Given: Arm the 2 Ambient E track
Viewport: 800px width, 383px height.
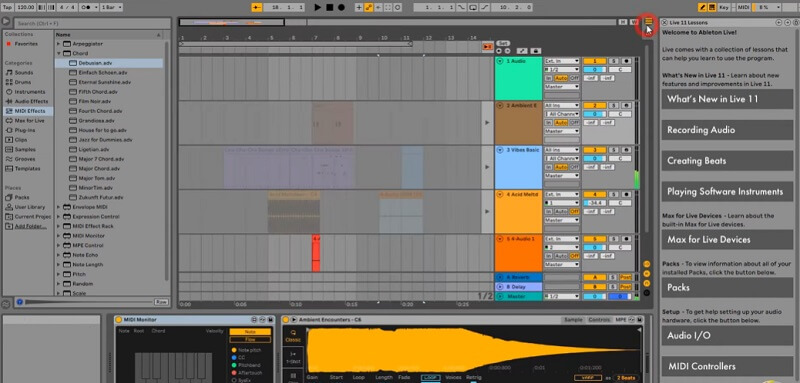Looking at the screenshot, I should [x=626, y=106].
